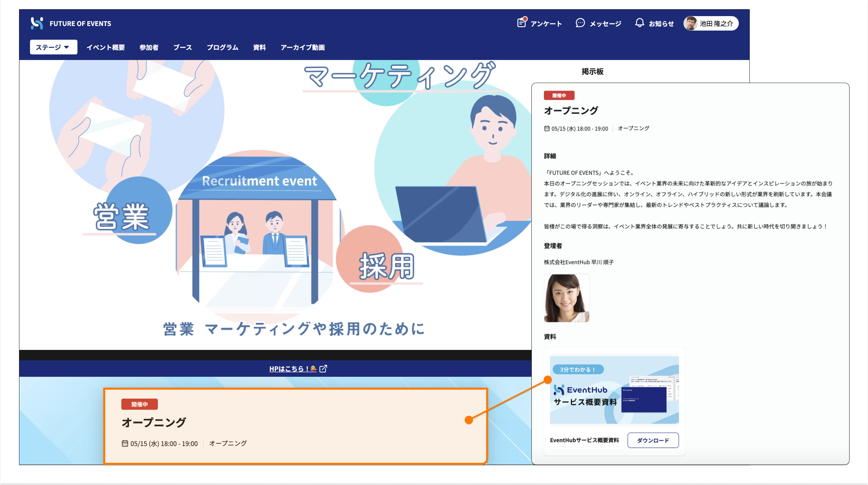This screenshot has height=485, width=868.
Task: Open the 参加者 tab
Action: pyautogui.click(x=149, y=47)
